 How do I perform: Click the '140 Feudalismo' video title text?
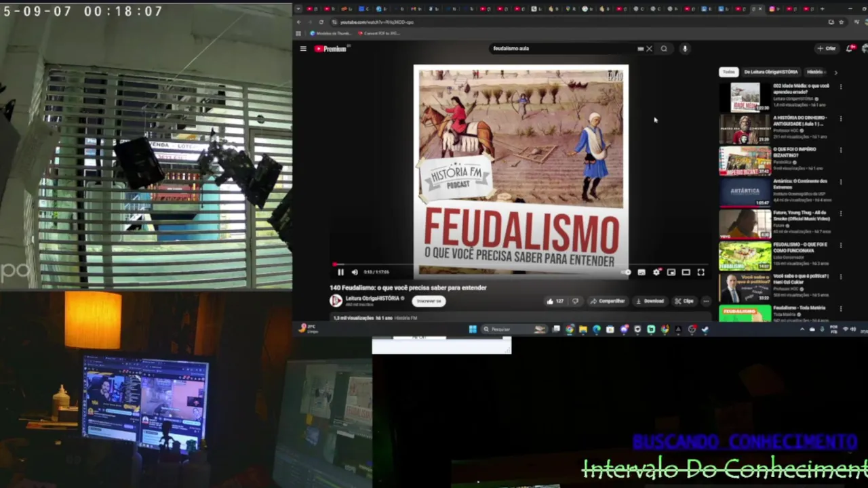[408, 287]
